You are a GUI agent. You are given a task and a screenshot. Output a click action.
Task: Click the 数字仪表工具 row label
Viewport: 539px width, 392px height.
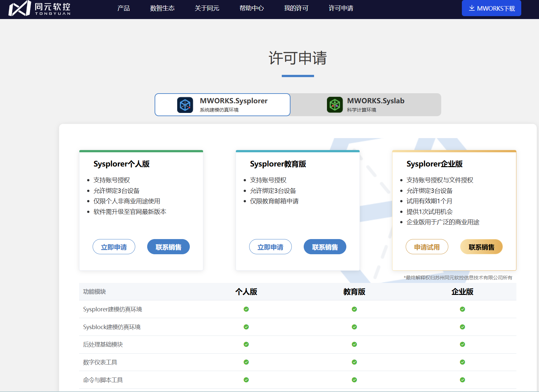pos(100,362)
